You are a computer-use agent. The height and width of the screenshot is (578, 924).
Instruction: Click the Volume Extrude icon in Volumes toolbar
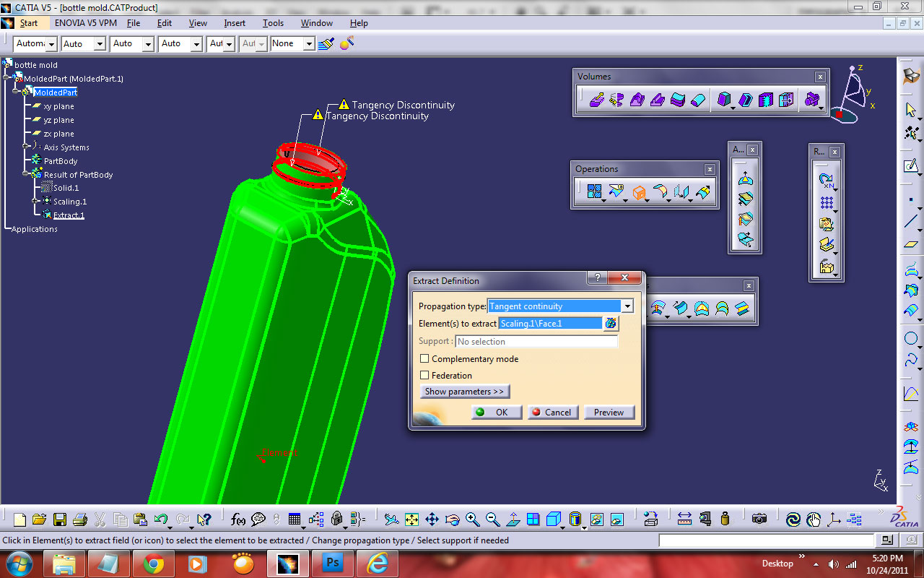click(597, 100)
